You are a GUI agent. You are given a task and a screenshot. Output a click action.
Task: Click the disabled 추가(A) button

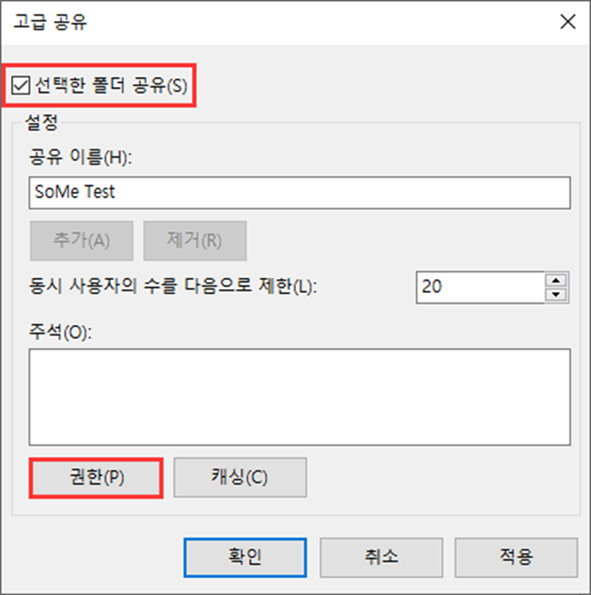coord(82,241)
